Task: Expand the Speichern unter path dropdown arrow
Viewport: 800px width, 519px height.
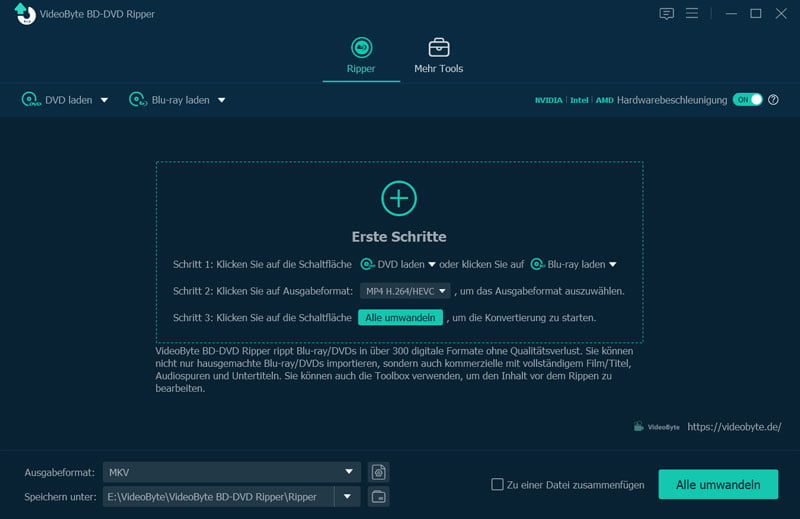Action: [x=348, y=496]
